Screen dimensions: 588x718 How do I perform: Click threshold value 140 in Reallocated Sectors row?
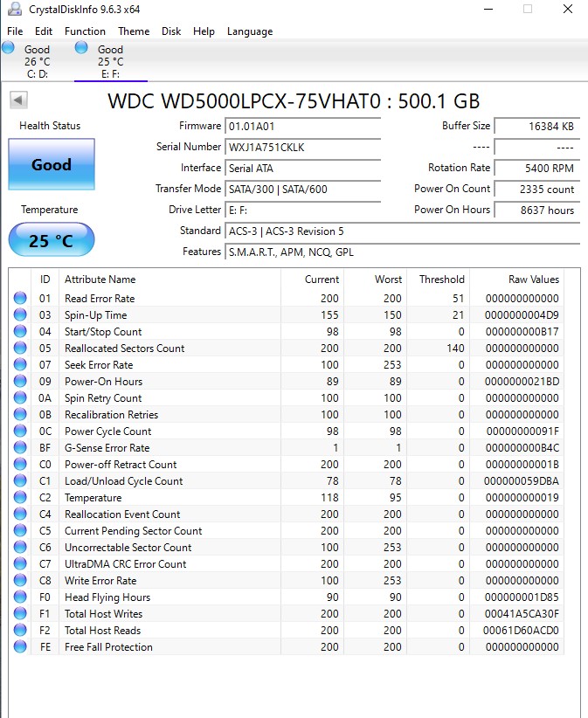(455, 349)
